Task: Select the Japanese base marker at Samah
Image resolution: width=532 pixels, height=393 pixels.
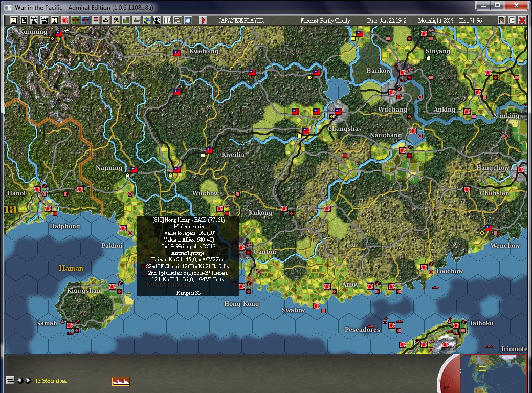Action: [x=70, y=325]
